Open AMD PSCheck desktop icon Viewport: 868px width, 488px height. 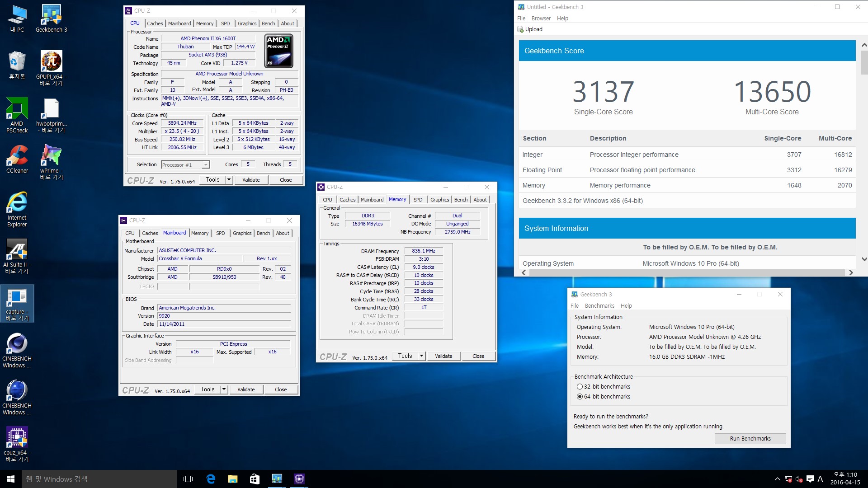17,115
